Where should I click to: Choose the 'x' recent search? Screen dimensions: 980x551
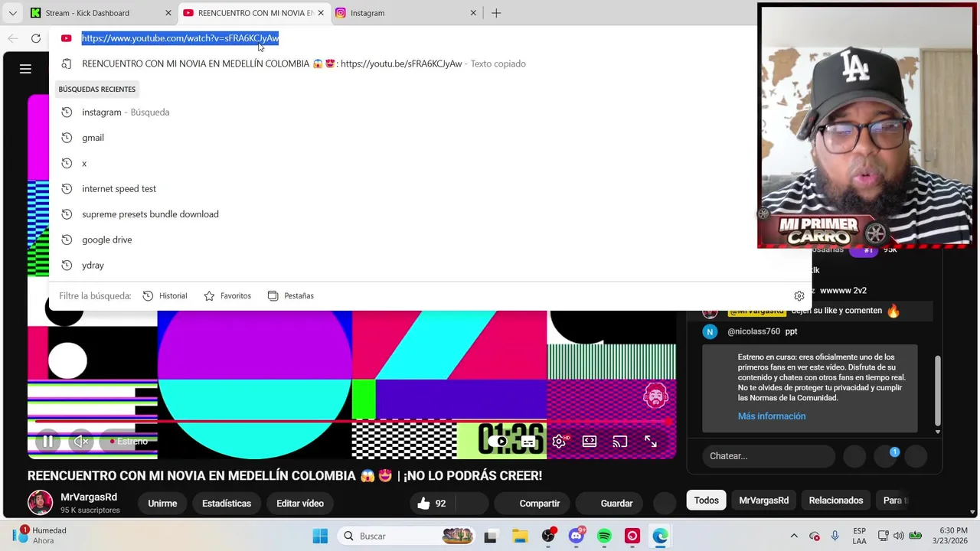click(x=430, y=163)
